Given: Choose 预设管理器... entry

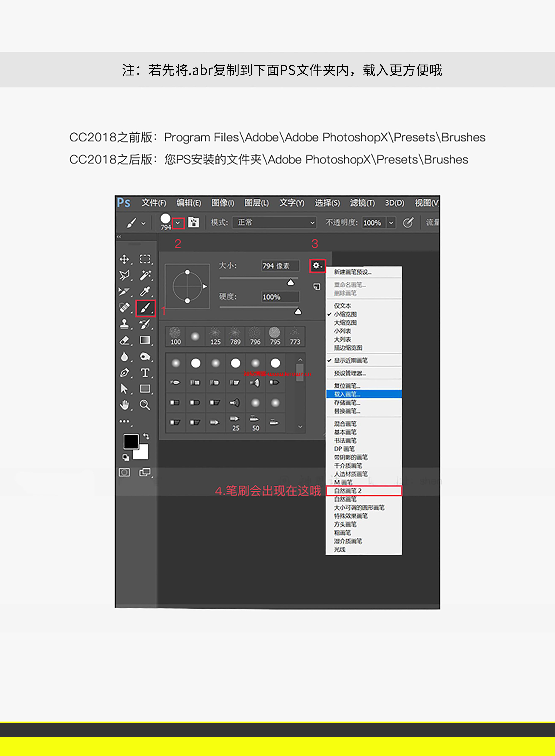Looking at the screenshot, I should point(350,373).
